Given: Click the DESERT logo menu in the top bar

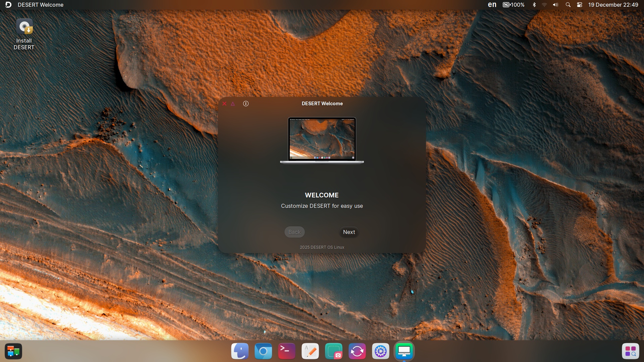Looking at the screenshot, I should [x=8, y=5].
